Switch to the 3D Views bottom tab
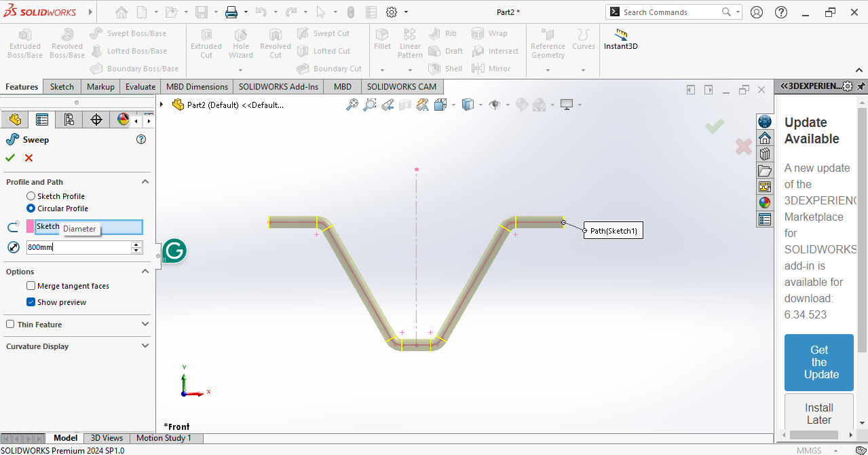868x455 pixels. coord(107,438)
